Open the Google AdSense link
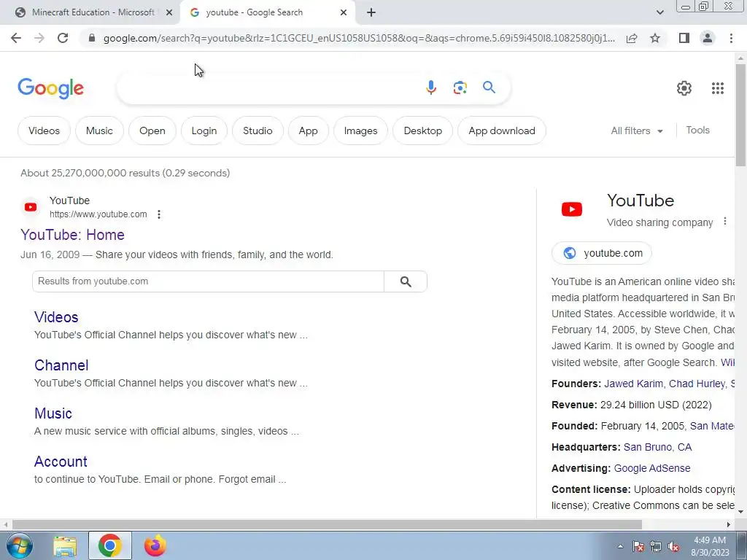This screenshot has width=747, height=560. click(651, 468)
